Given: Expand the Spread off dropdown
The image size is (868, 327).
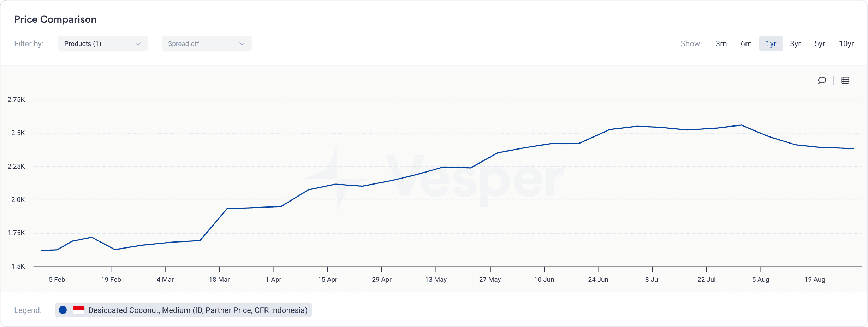Looking at the screenshot, I should click(x=207, y=43).
